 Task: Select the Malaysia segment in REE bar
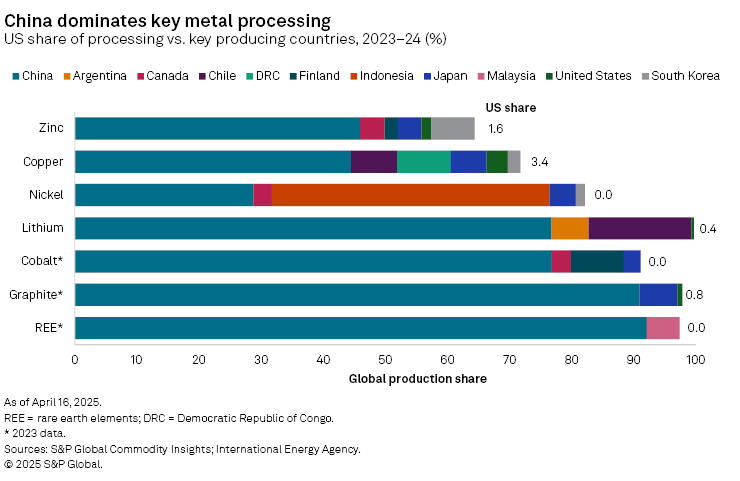663,328
